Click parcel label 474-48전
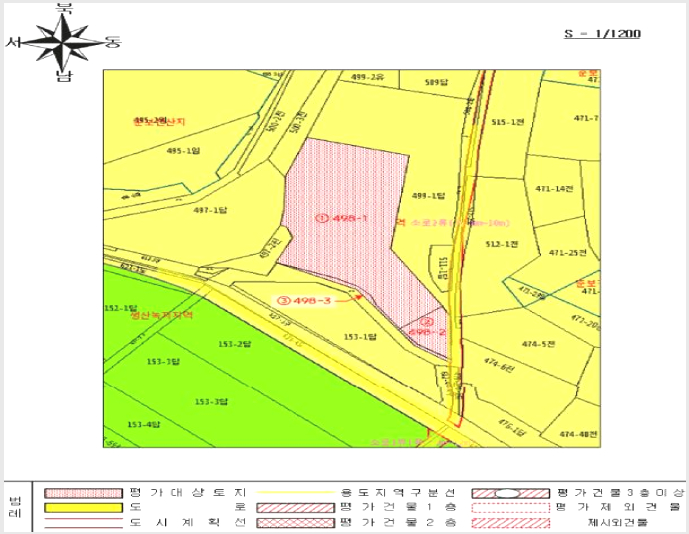The height and width of the screenshot is (534, 689). [578, 434]
